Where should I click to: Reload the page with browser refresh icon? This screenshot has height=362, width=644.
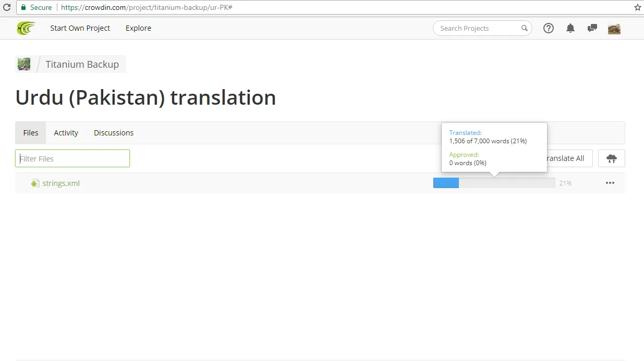pos(7,8)
